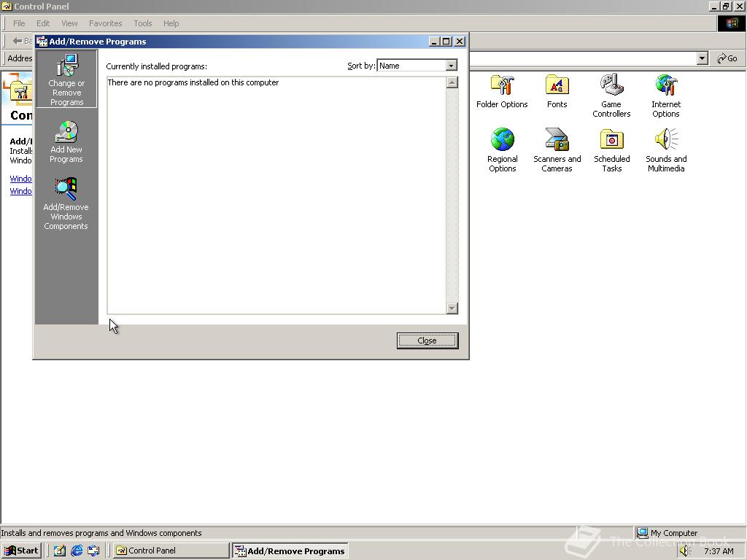747x560 pixels.
Task: Open Regional Options in Control Panel
Action: [502, 150]
